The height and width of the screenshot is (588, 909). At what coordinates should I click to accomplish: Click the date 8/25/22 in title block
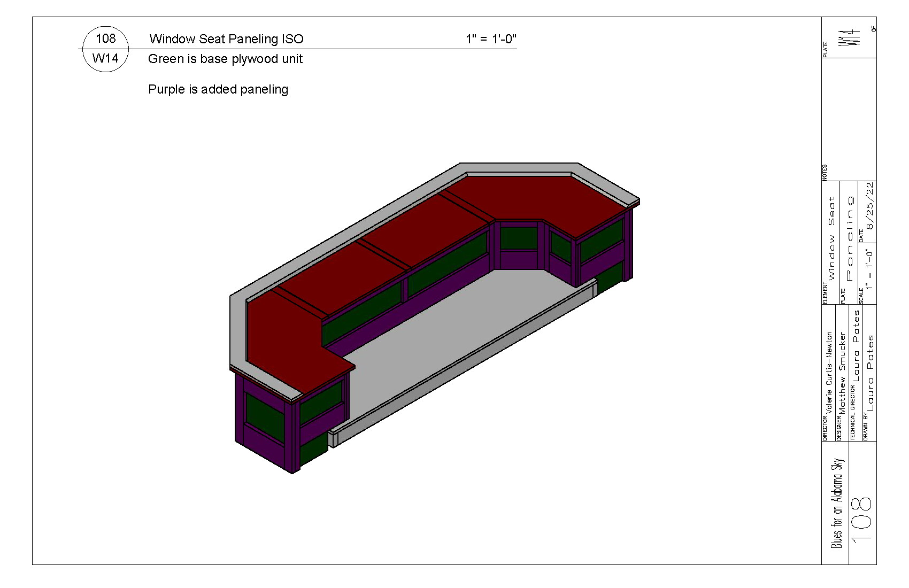click(869, 206)
